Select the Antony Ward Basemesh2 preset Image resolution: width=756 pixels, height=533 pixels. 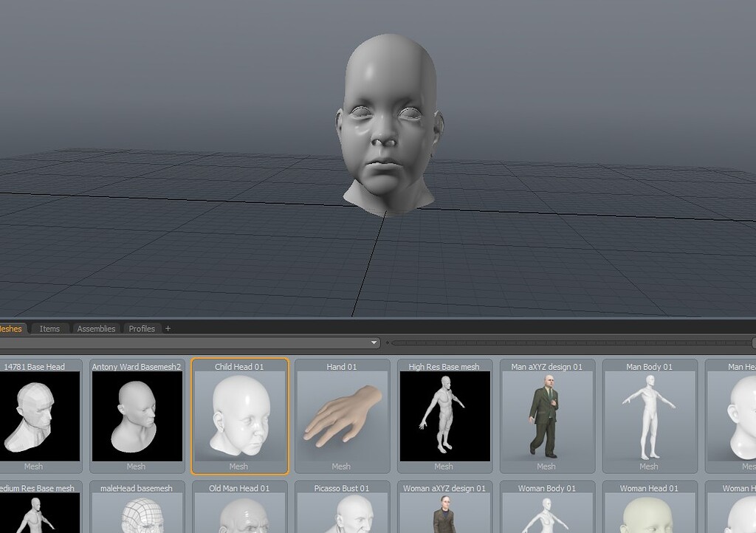pos(136,415)
